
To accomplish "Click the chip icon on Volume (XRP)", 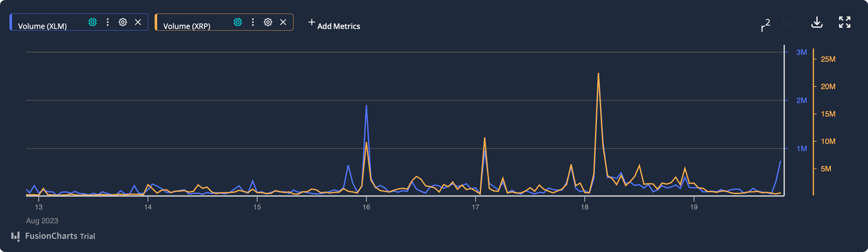I will pyautogui.click(x=238, y=22).
